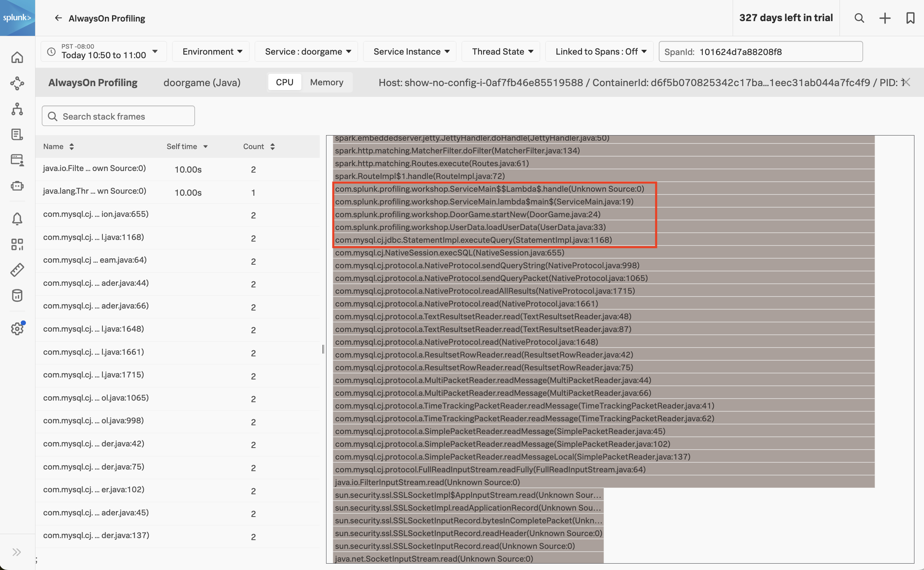Expand Thread State dropdown filter
Screen dimensions: 924x570
pyautogui.click(x=503, y=51)
